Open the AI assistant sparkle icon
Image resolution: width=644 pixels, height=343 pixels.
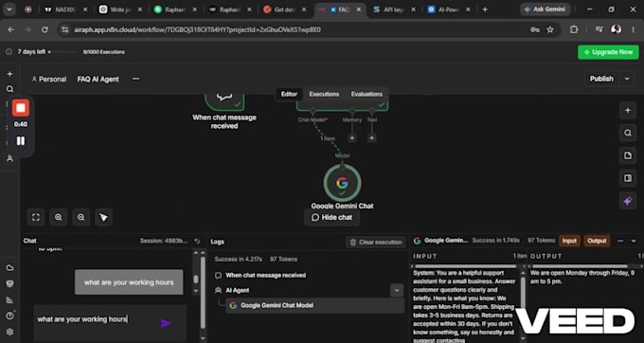(628, 201)
